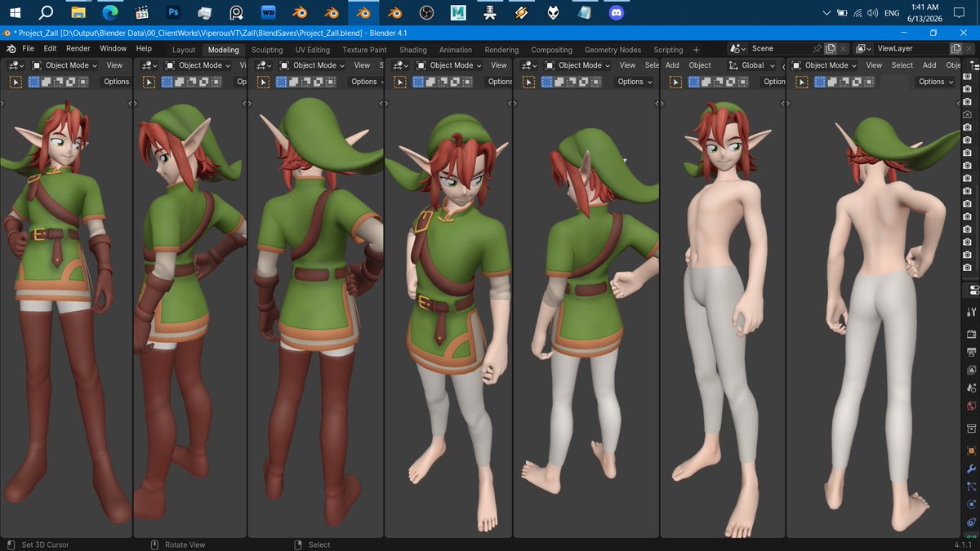The width and height of the screenshot is (980, 551).
Task: Select Tweak tool in viewport with Global dropdown
Action: [x=676, y=82]
